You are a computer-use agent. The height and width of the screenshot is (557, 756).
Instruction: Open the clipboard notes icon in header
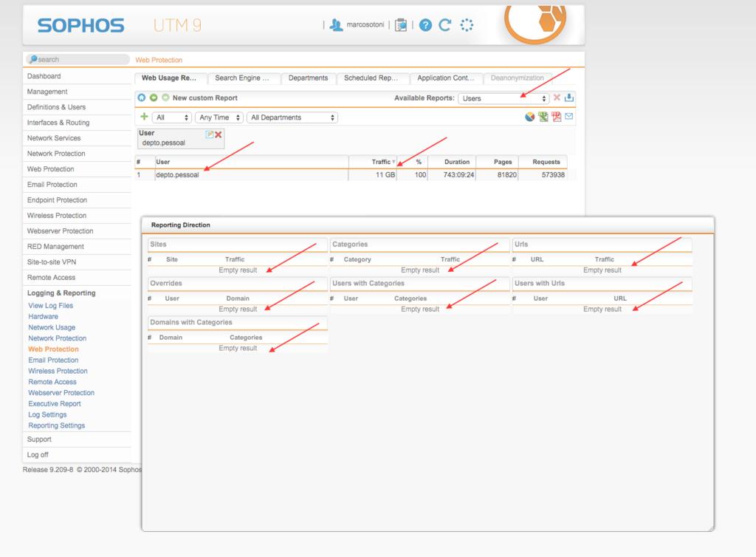[401, 25]
